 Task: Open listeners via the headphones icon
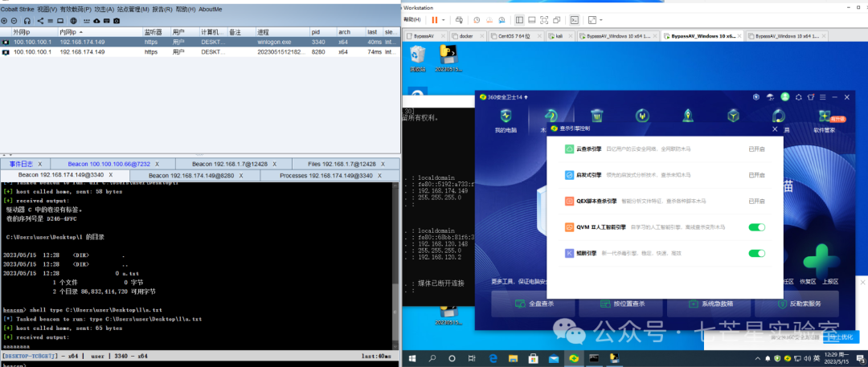(27, 21)
